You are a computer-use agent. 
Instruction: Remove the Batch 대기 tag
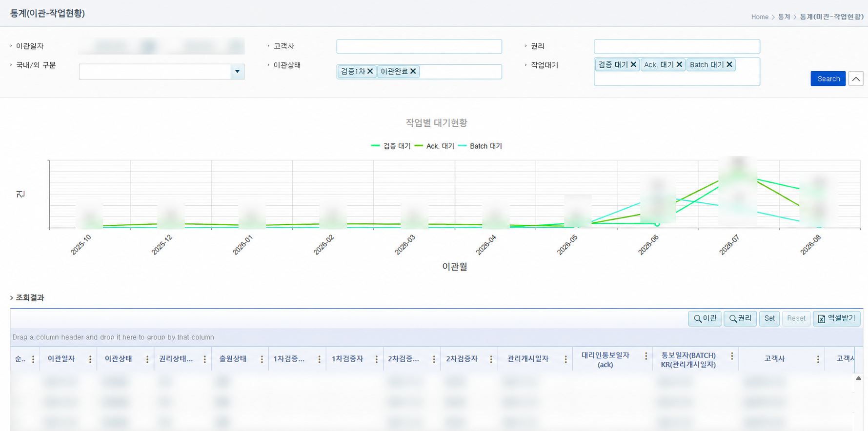click(x=729, y=64)
